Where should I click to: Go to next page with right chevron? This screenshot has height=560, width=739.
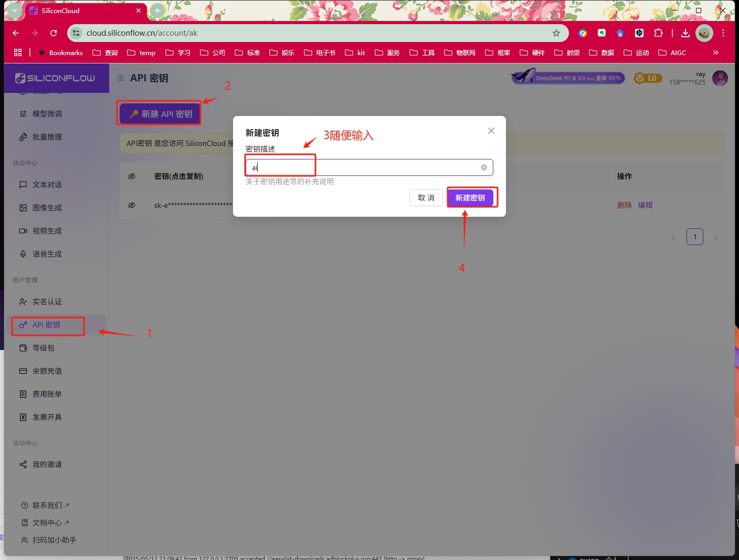click(x=716, y=238)
